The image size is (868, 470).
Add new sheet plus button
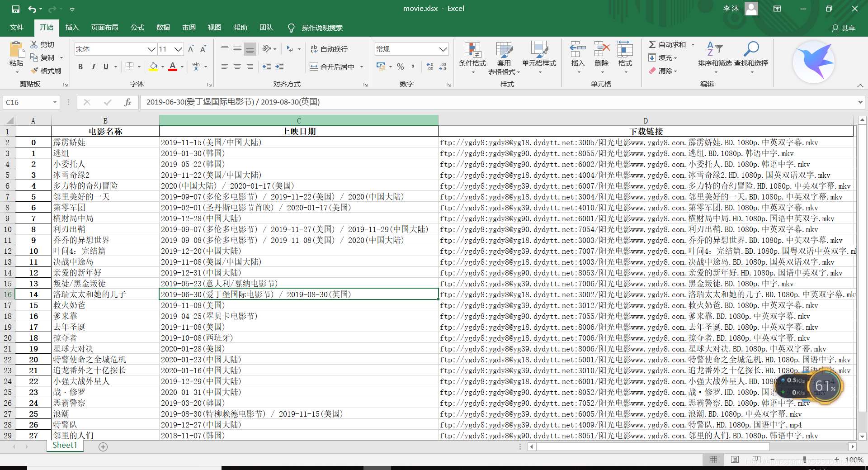(x=103, y=447)
